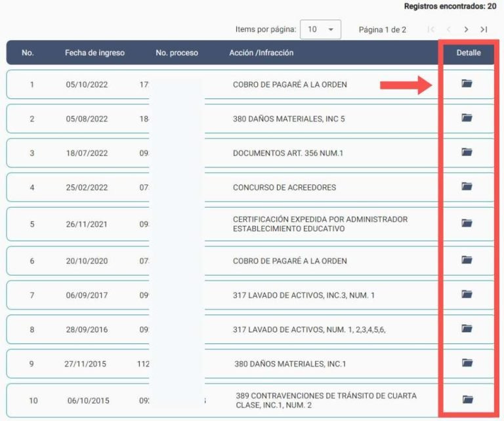Click the Acción /Infracción column header
This screenshot has height=421, width=504.
click(x=261, y=53)
